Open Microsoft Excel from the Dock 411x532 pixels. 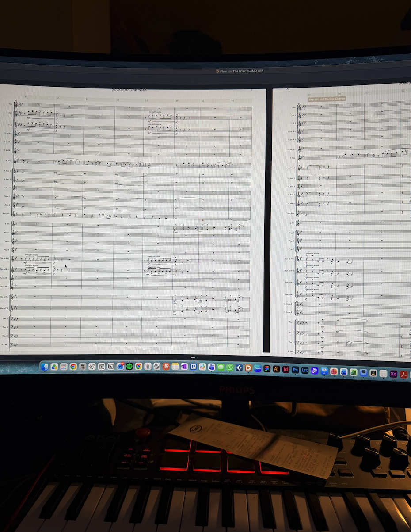click(x=354, y=372)
